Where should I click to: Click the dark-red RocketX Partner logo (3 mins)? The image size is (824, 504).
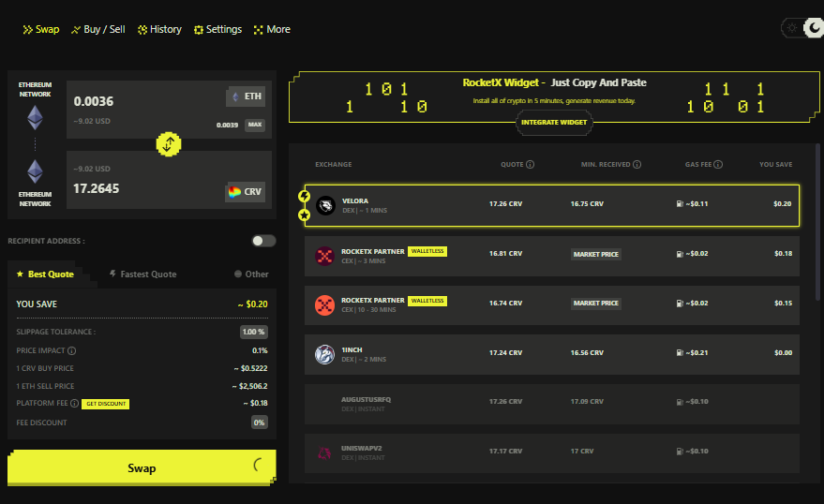coord(324,256)
